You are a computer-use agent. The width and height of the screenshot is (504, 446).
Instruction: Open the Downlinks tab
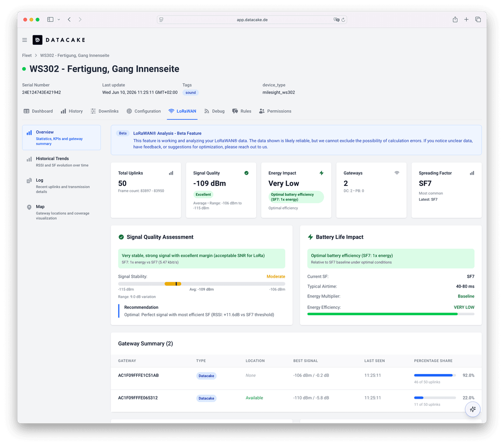[x=105, y=111]
